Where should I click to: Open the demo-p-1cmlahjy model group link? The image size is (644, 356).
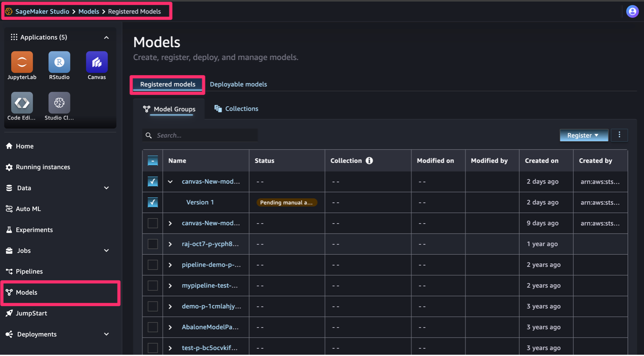(211, 306)
